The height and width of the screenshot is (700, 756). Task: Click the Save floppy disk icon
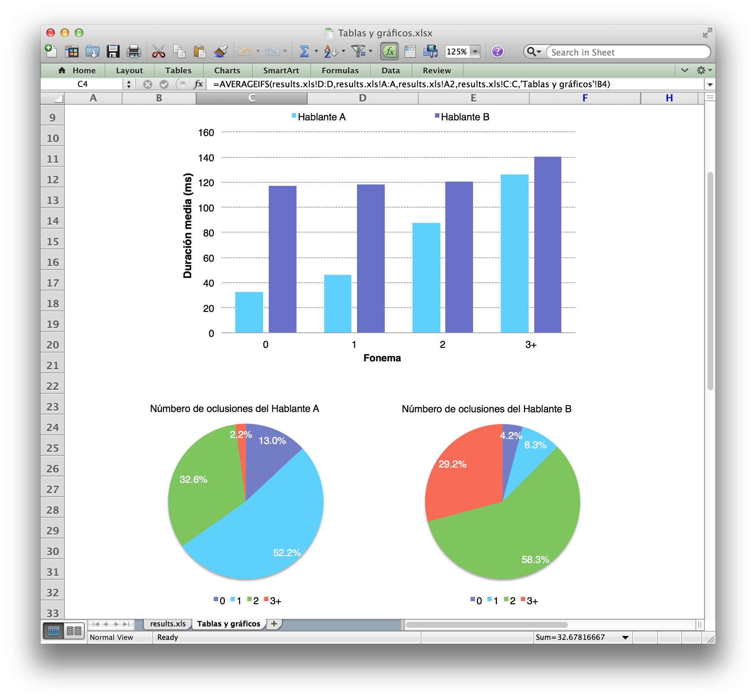(x=113, y=51)
